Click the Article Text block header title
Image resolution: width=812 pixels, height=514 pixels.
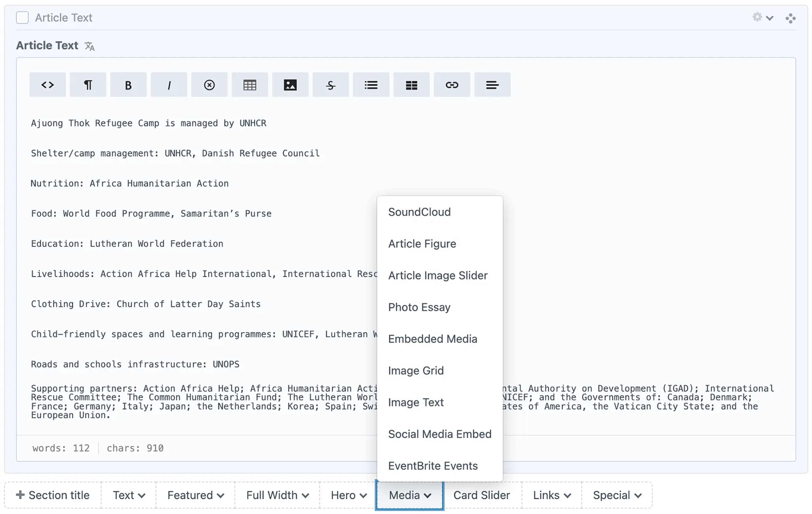pyautogui.click(x=64, y=18)
